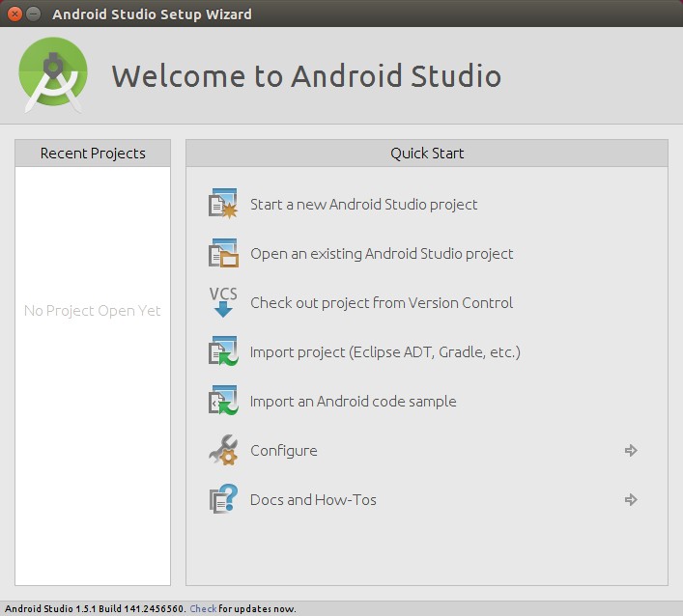Click the open existing project folder icon
Screen dimensions: 683x616
(223, 253)
